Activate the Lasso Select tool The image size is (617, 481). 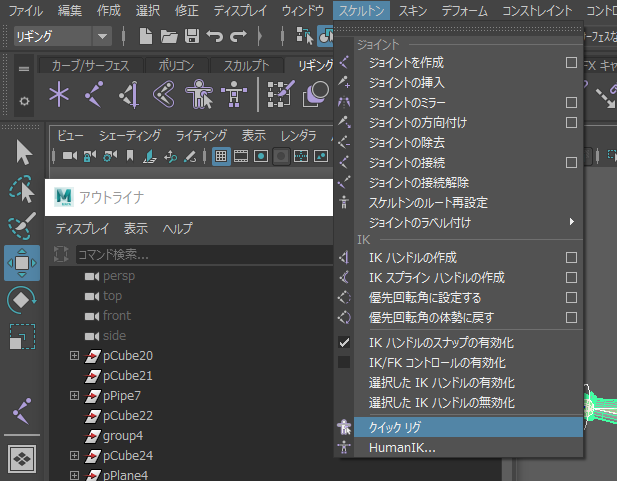pos(22,189)
